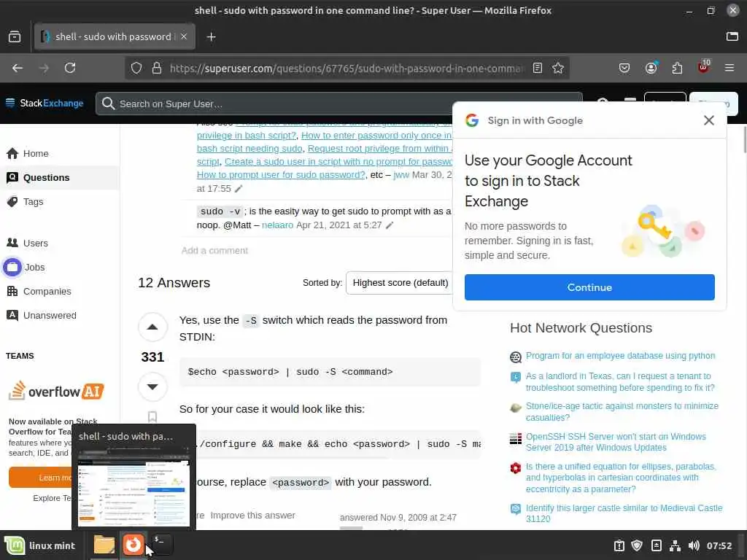Downvote the answer with 331 score
Viewport: 747px width, 560px height.
tap(152, 386)
